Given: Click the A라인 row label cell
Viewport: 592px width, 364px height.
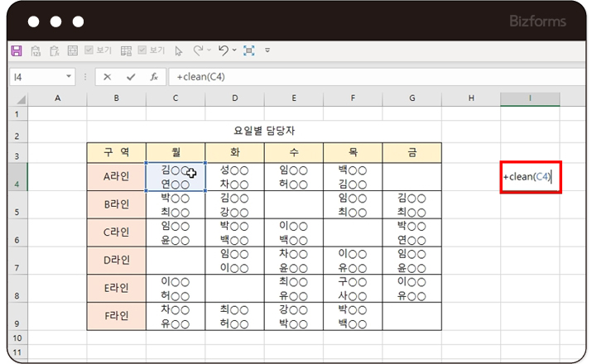Looking at the screenshot, I should click(x=116, y=177).
